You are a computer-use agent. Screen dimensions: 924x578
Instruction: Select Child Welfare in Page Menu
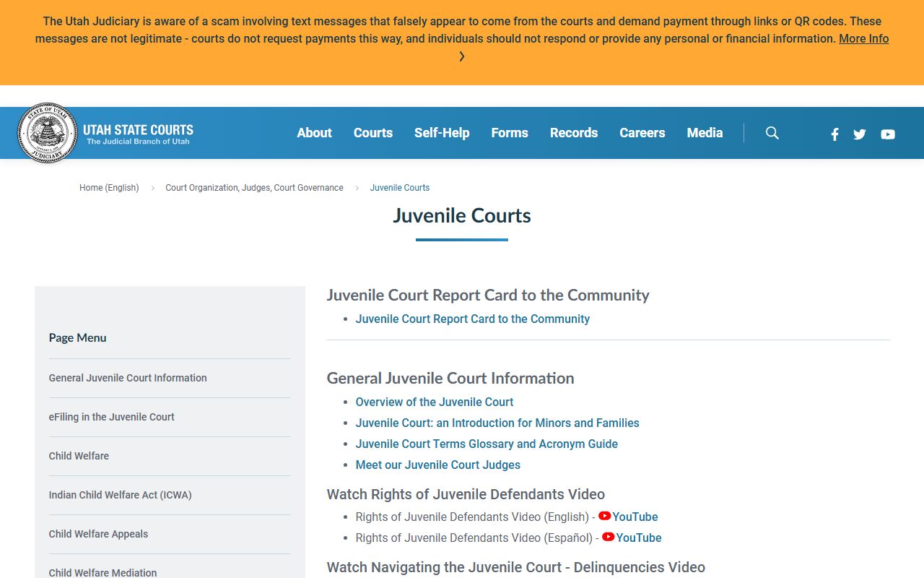(x=79, y=456)
